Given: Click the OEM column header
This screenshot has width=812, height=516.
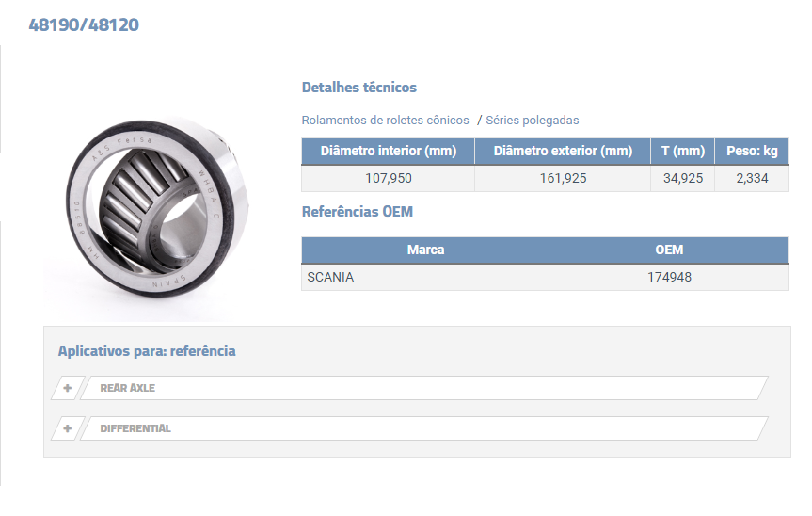Looking at the screenshot, I should point(669,250).
